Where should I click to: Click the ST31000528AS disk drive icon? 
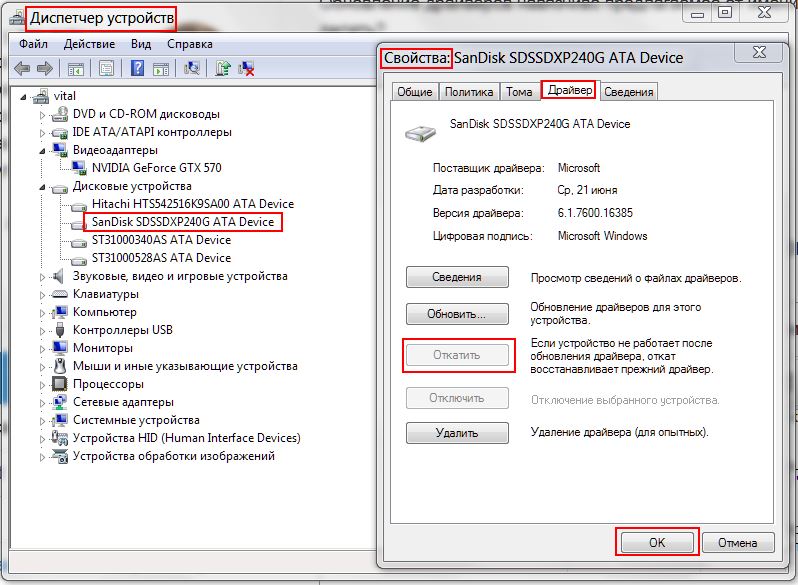point(79,260)
